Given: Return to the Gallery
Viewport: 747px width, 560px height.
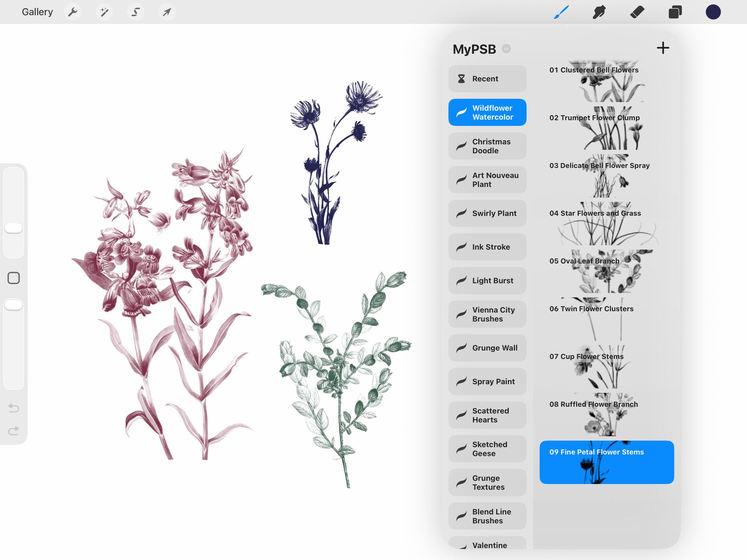Looking at the screenshot, I should click(x=37, y=12).
